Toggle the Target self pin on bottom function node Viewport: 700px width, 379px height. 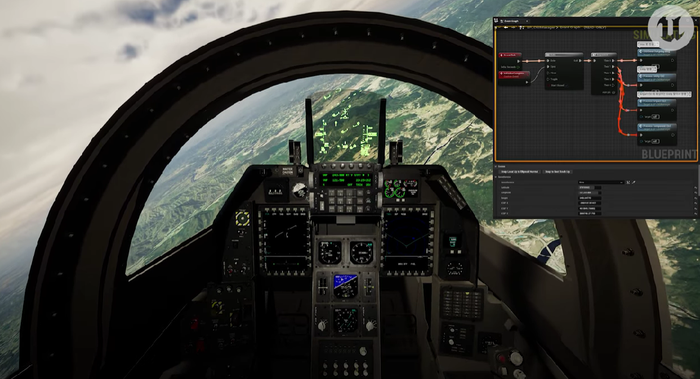pos(655,141)
